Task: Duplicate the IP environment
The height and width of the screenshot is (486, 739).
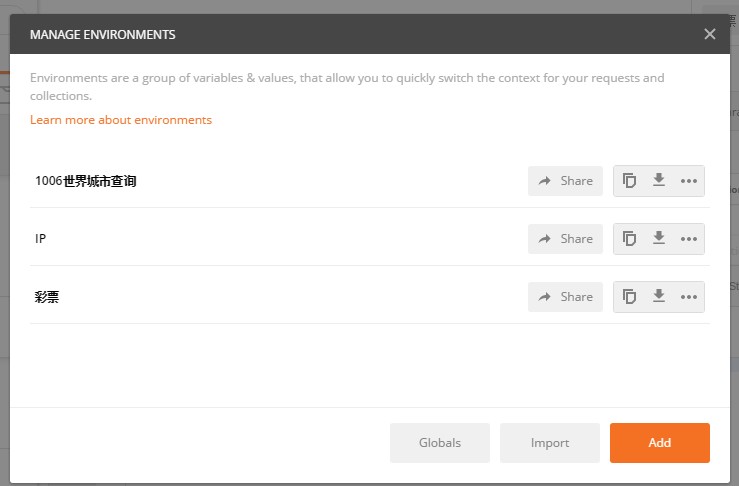Action: pos(629,239)
